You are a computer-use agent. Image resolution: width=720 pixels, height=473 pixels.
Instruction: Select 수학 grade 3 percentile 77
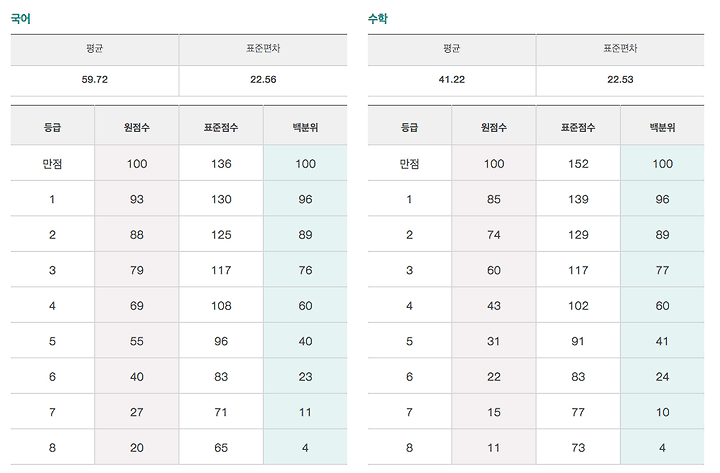(662, 270)
